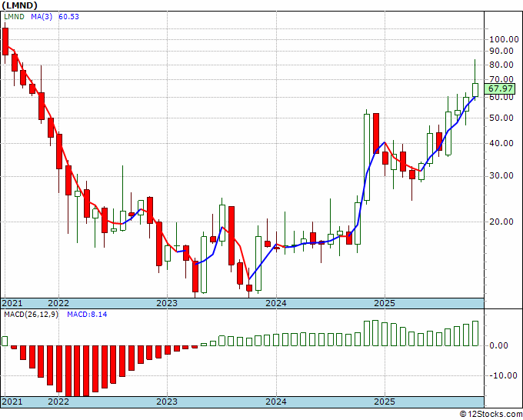Click the LMND legend label
The image size is (523, 420).
[14, 16]
